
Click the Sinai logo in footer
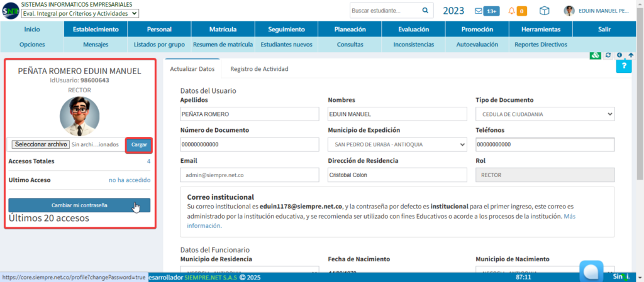click(621, 277)
